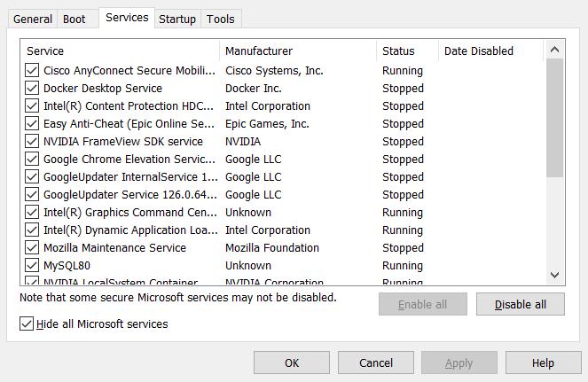This screenshot has width=588, height=382.
Task: Toggle Hide all Microsoft services checkbox
Action: click(x=27, y=324)
